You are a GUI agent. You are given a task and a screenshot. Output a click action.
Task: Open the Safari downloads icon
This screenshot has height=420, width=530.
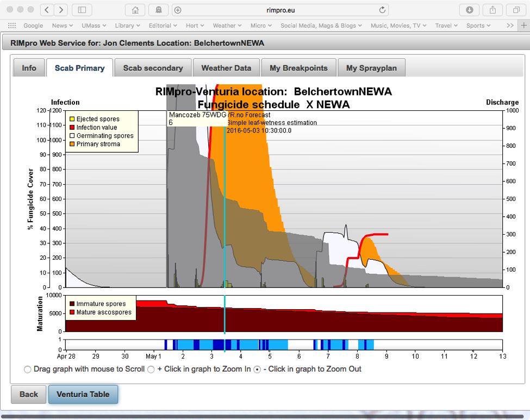(469, 10)
